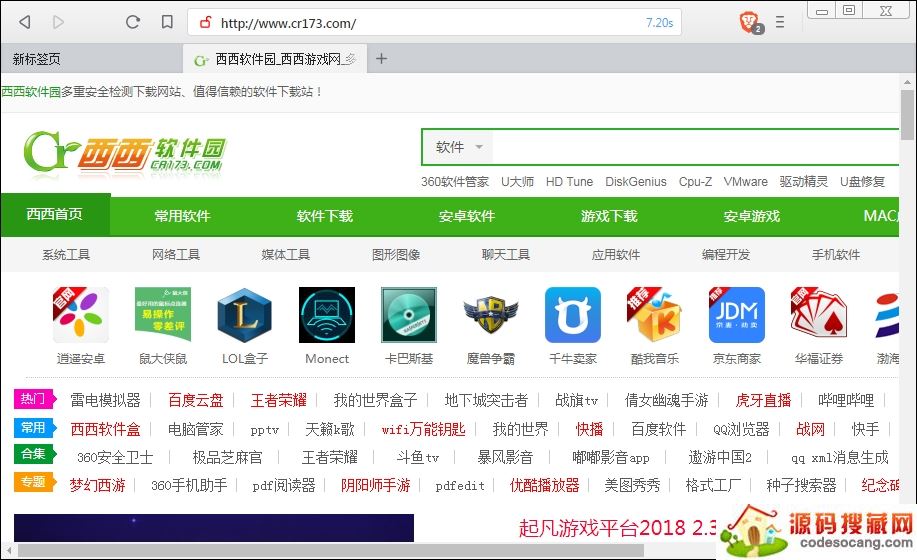Open the 千牛卖家 app icon
The image size is (917, 560).
tap(573, 315)
